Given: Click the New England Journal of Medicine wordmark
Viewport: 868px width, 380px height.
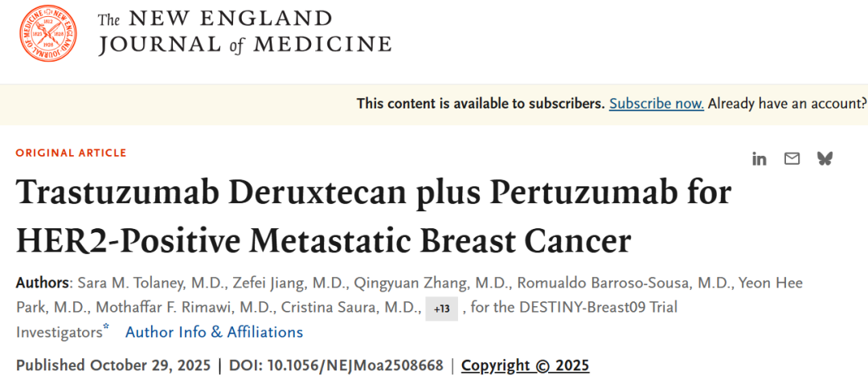Looking at the screenshot, I should tap(244, 32).
